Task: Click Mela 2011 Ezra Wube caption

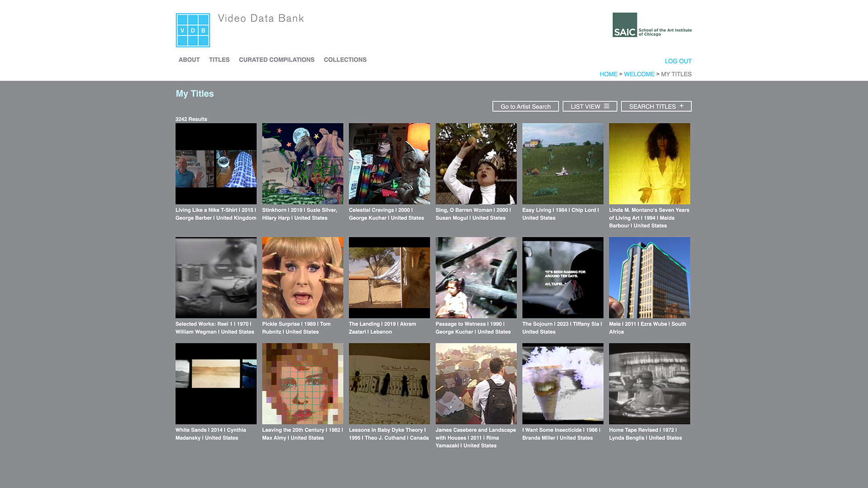Action: point(648,328)
